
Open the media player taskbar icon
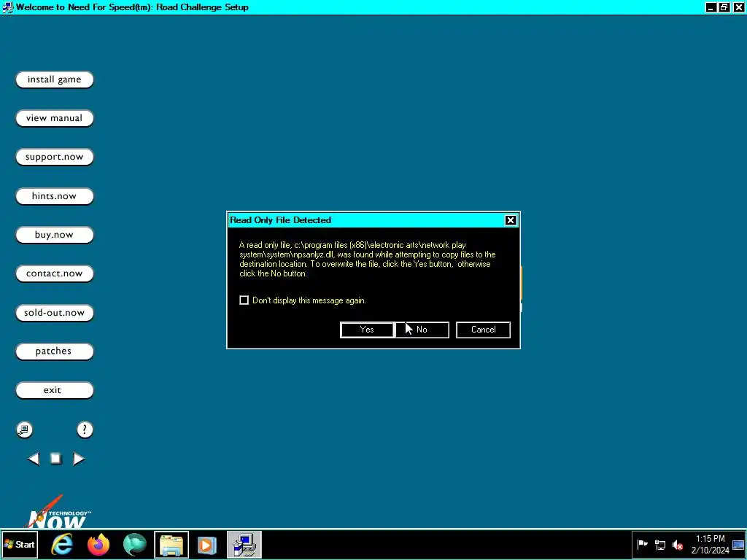point(207,544)
